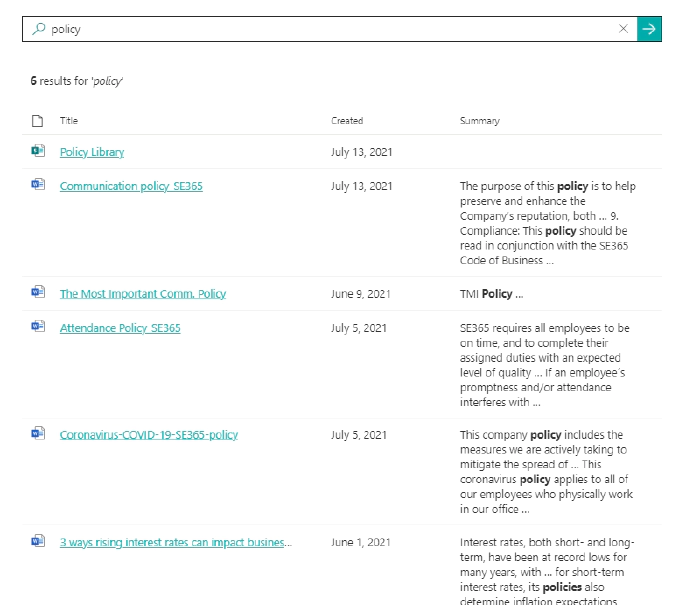The height and width of the screenshot is (605, 700).
Task: Select Policy Library's date July 13, 2021
Action: [361, 152]
